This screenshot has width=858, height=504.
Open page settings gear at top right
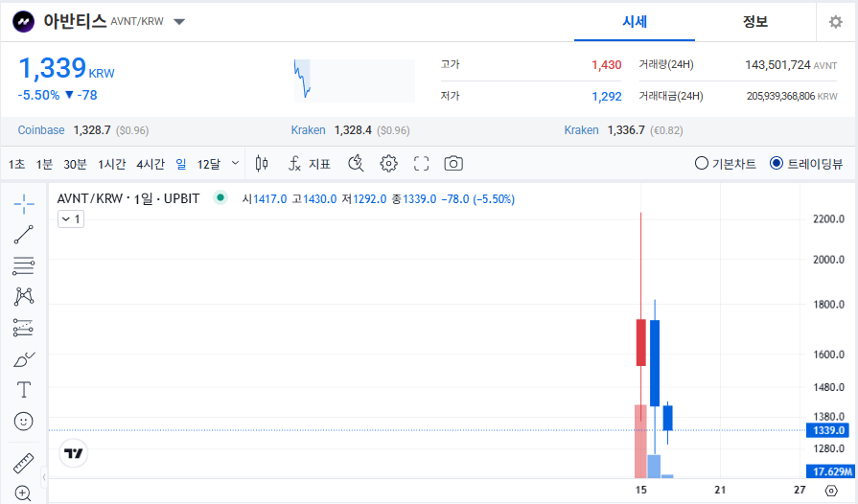(836, 22)
